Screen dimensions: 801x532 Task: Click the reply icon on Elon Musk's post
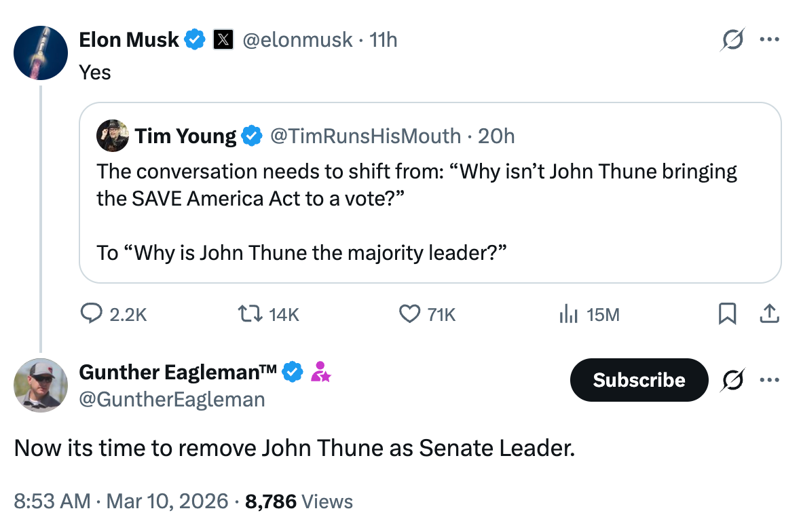click(92, 313)
